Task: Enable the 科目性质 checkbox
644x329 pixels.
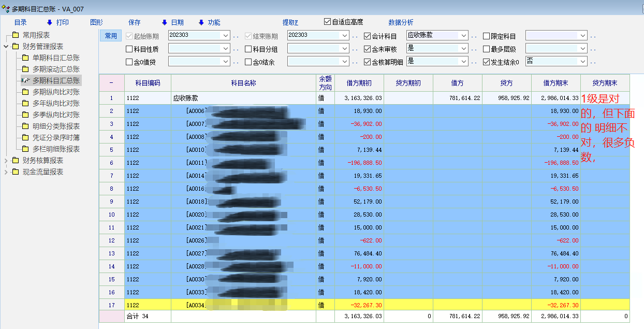Action: pyautogui.click(x=129, y=49)
